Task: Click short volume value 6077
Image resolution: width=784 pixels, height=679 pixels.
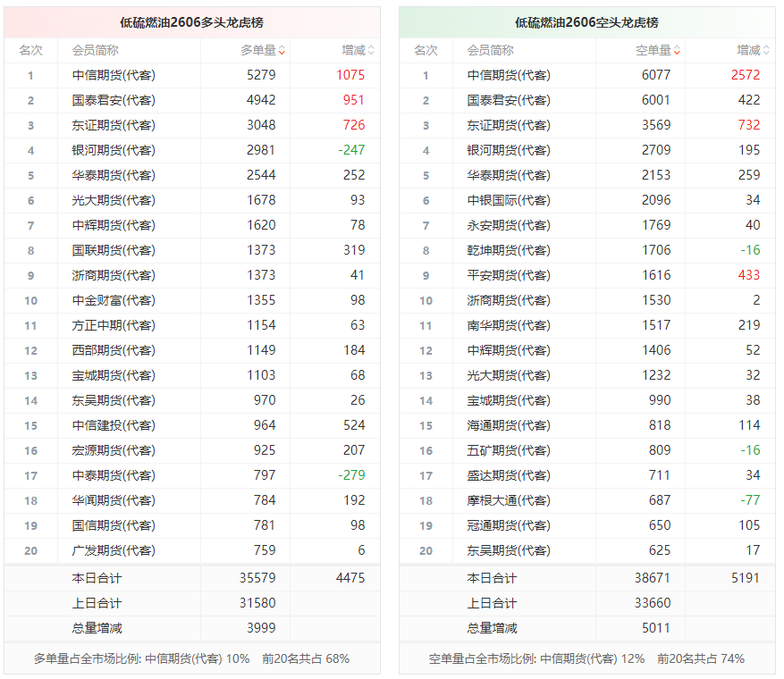Action: [656, 75]
